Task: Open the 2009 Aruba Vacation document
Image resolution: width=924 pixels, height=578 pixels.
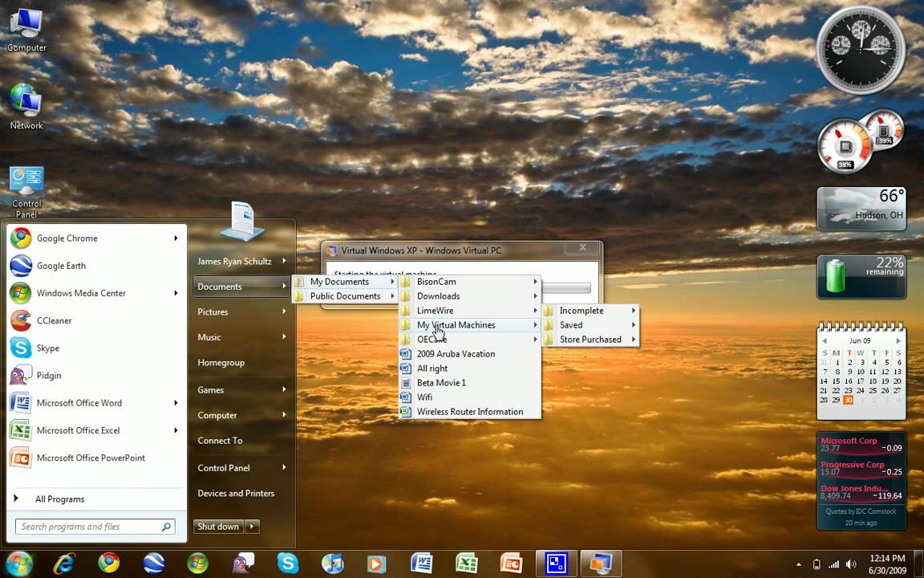Action: pyautogui.click(x=470, y=354)
